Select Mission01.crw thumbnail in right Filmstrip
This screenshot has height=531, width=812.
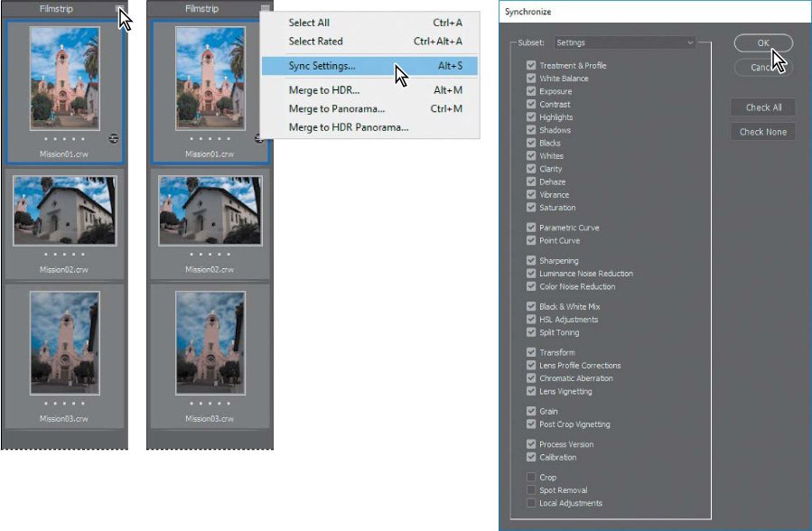pyautogui.click(x=210, y=79)
